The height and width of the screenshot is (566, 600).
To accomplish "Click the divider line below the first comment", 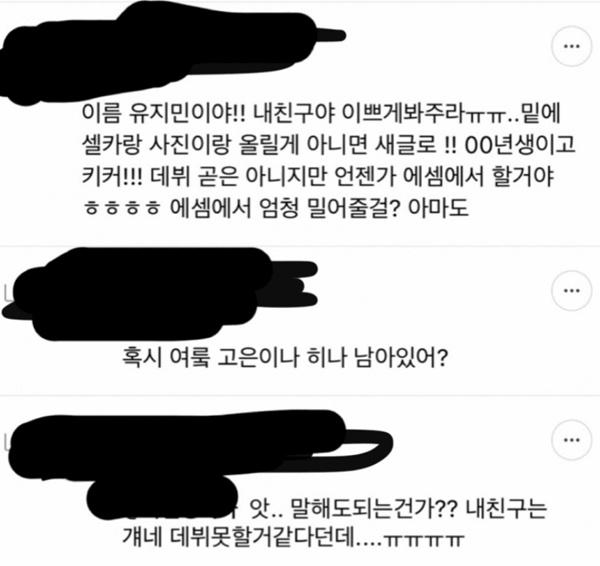I will [300, 246].
